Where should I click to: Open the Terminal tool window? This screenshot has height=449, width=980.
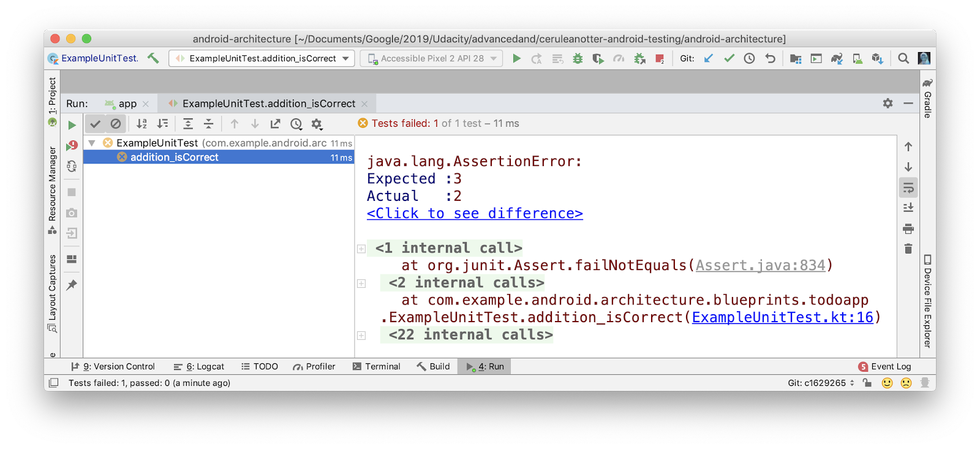coord(376,366)
